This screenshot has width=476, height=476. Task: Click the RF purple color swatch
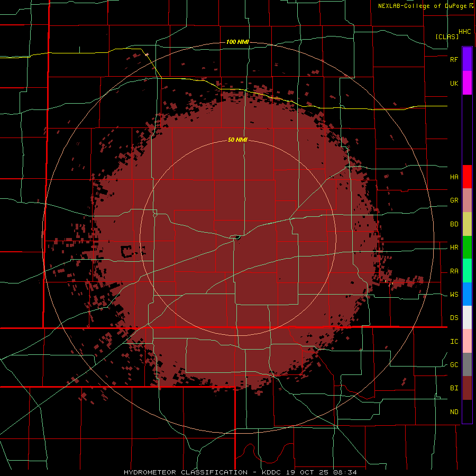tap(467, 59)
